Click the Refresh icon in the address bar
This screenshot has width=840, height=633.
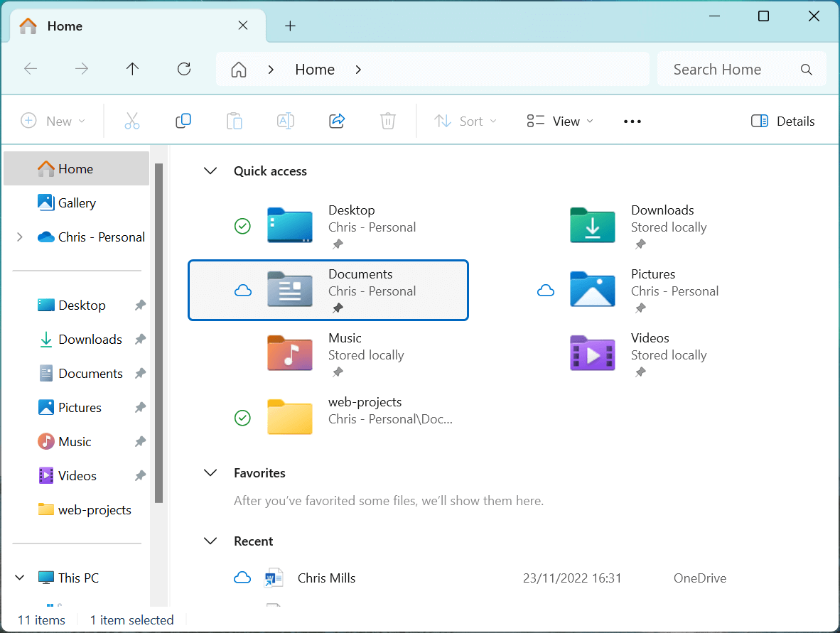[183, 69]
